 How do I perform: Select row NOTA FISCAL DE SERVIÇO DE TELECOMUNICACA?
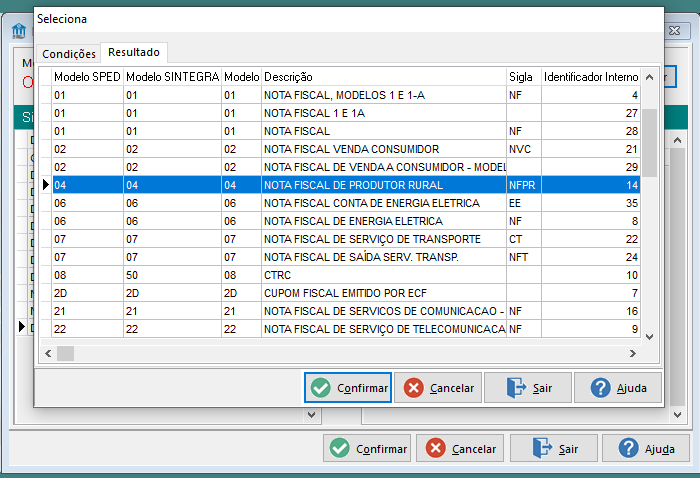click(x=346, y=329)
